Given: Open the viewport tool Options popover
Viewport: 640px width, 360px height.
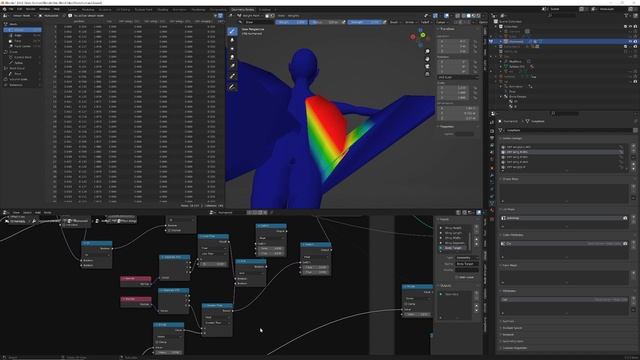Looking at the screenshot, I should click(x=483, y=22).
